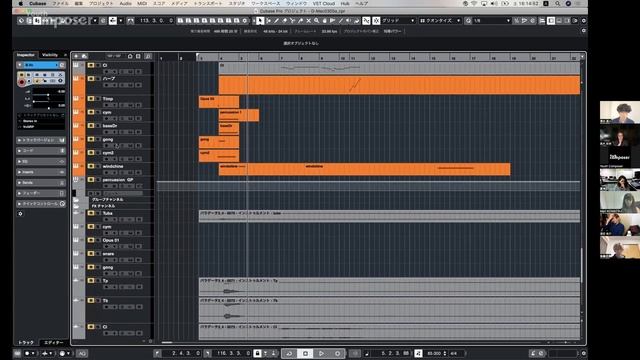Viewport: 640px width, 360px height.
Task: Toggle record enable in Inspector
Action: point(22,82)
